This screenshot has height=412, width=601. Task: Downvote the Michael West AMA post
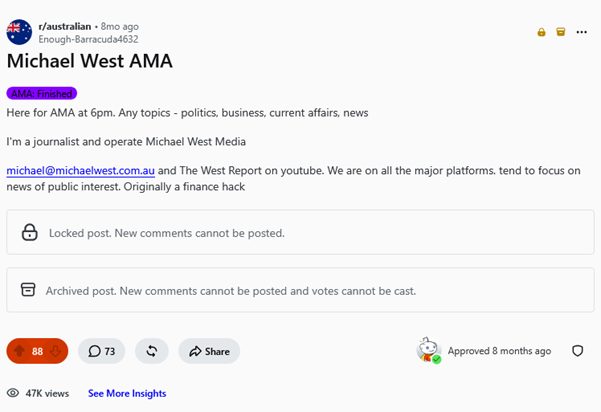(x=56, y=351)
